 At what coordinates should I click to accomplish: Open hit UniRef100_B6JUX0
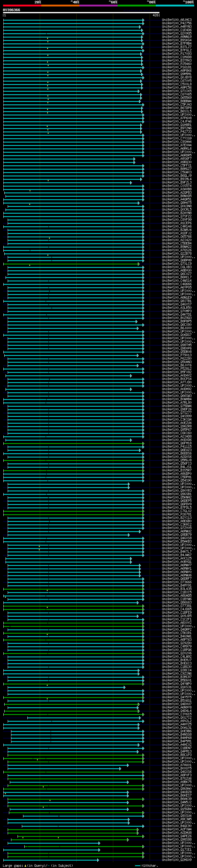tap(177, 328)
